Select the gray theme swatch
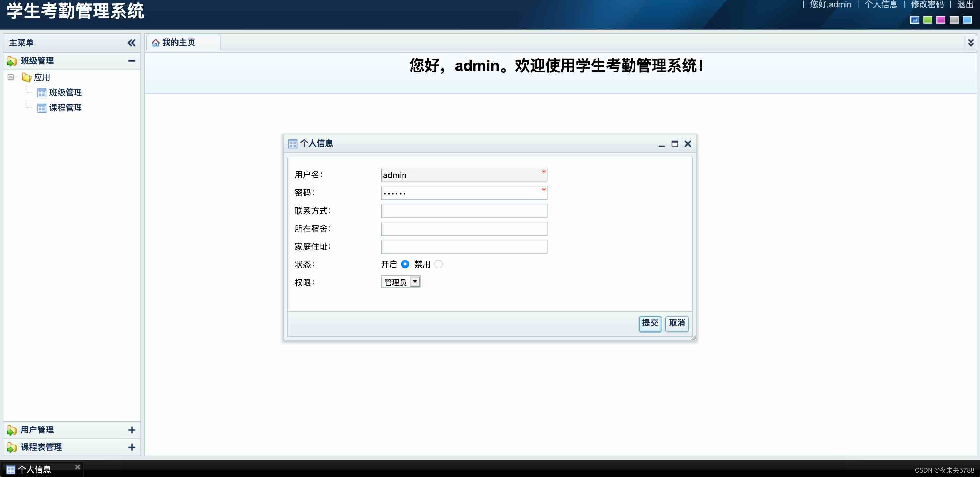This screenshot has height=477, width=980. click(954, 20)
